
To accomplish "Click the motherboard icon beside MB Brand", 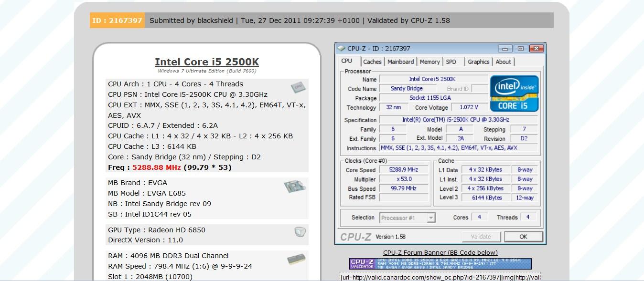I will point(295,187).
